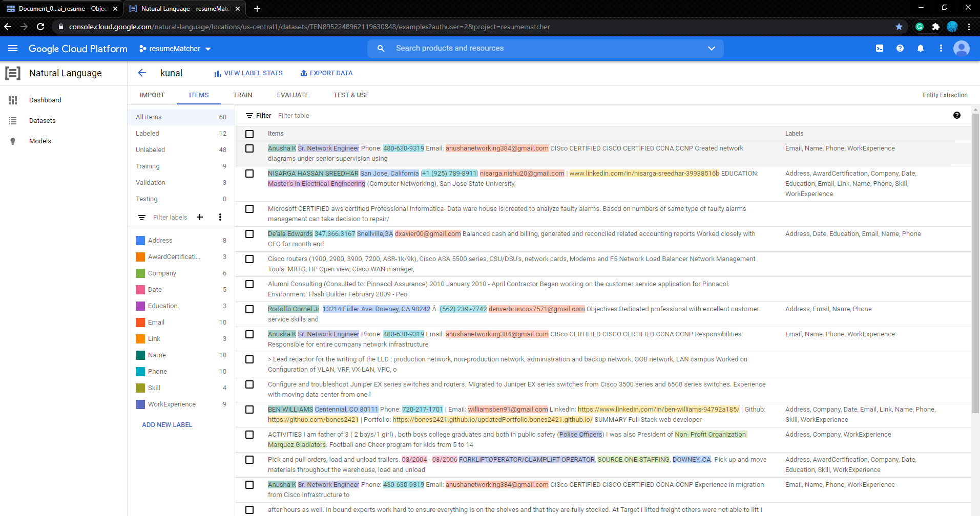Check the NISARGA HASSAN SREEDHAR row
This screenshot has height=516, width=980.
click(249, 174)
